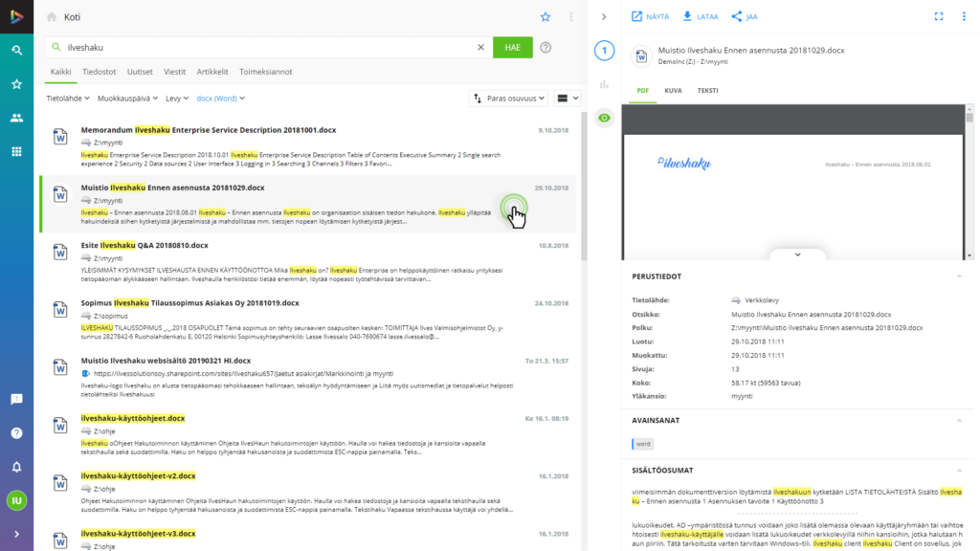This screenshot has width=980, height=551.
Task: Open favorites star in left sidebar
Action: [x=17, y=84]
